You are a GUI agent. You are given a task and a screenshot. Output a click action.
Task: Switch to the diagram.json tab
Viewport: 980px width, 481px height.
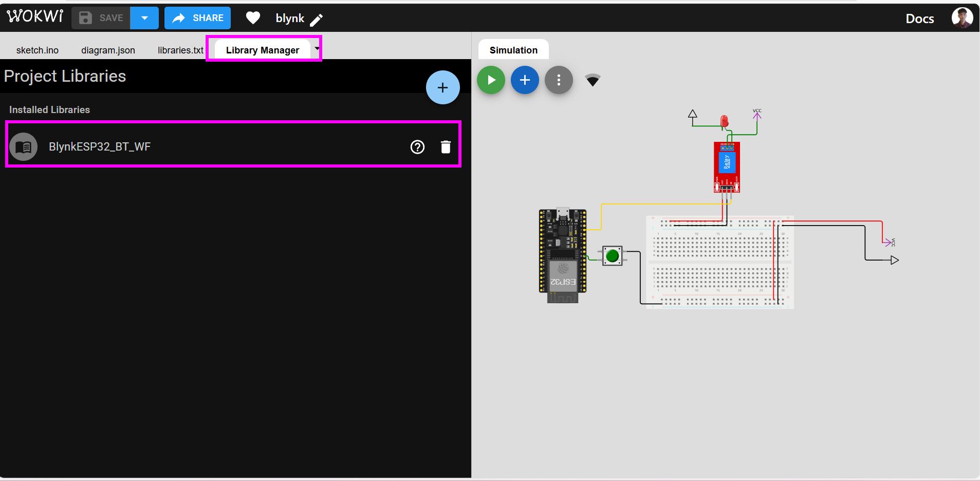(108, 50)
